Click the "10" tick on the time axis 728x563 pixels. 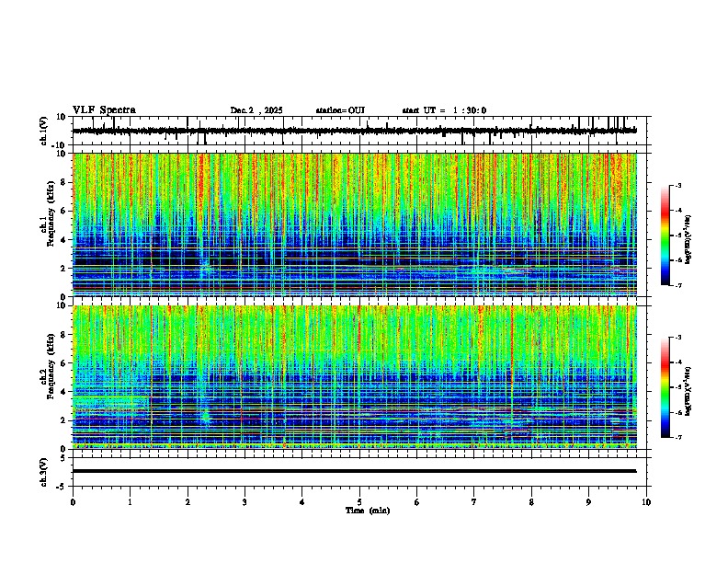[646, 502]
